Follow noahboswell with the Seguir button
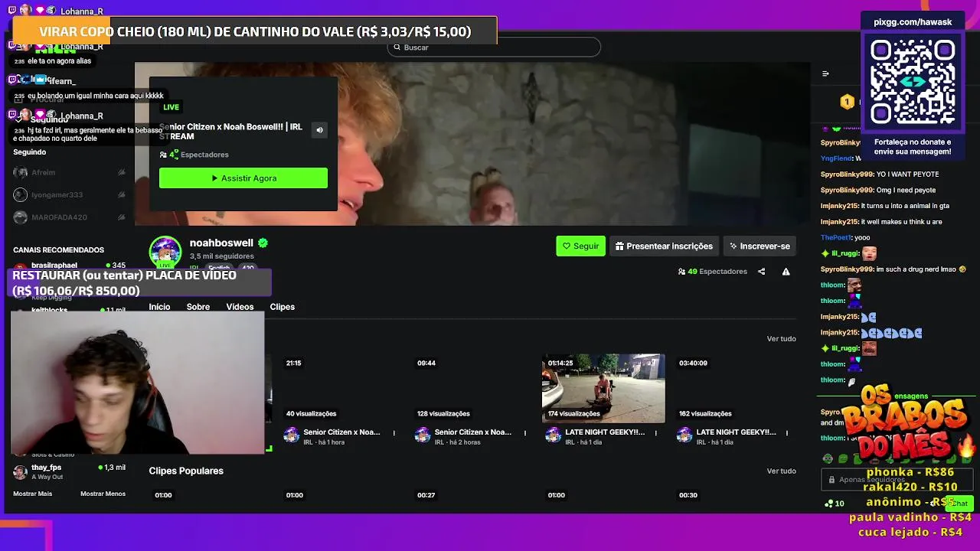 580,246
